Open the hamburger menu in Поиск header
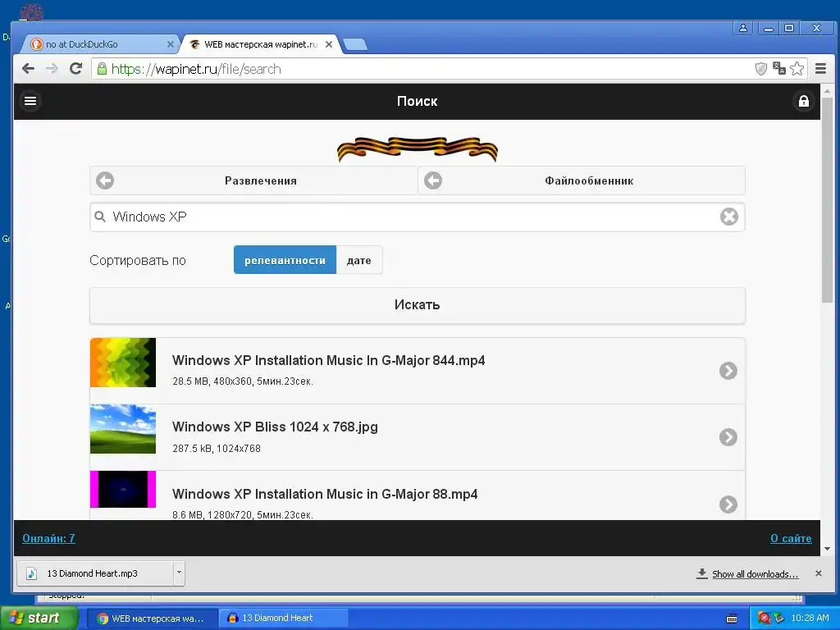The image size is (840, 630). pyautogui.click(x=30, y=101)
